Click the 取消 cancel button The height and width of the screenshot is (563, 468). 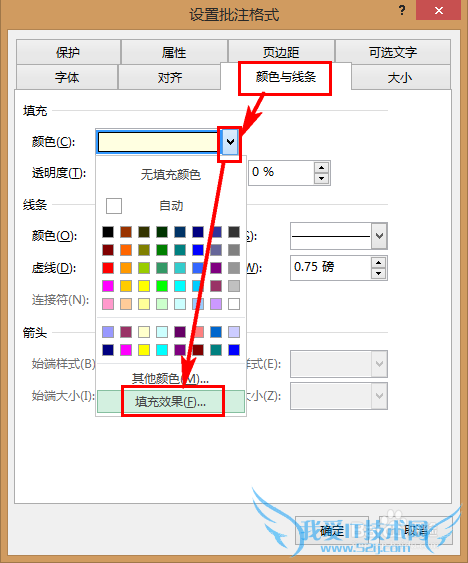pyautogui.click(x=416, y=531)
